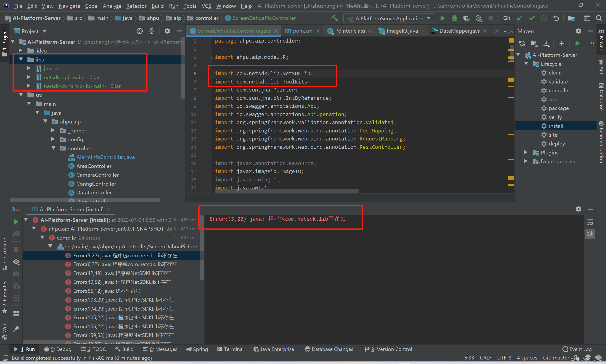Add Maven project with plus icon
Image resolution: width=606 pixels, height=364 pixels.
click(561, 44)
